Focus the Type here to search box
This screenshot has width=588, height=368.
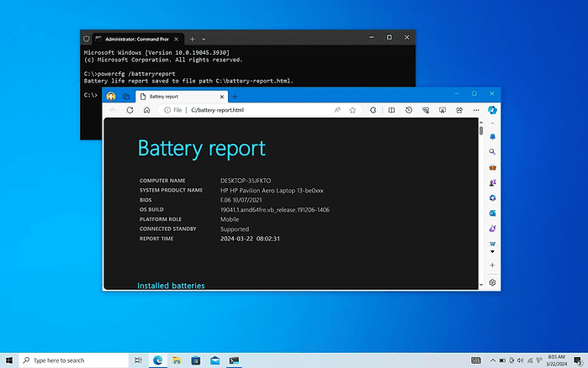point(74,360)
